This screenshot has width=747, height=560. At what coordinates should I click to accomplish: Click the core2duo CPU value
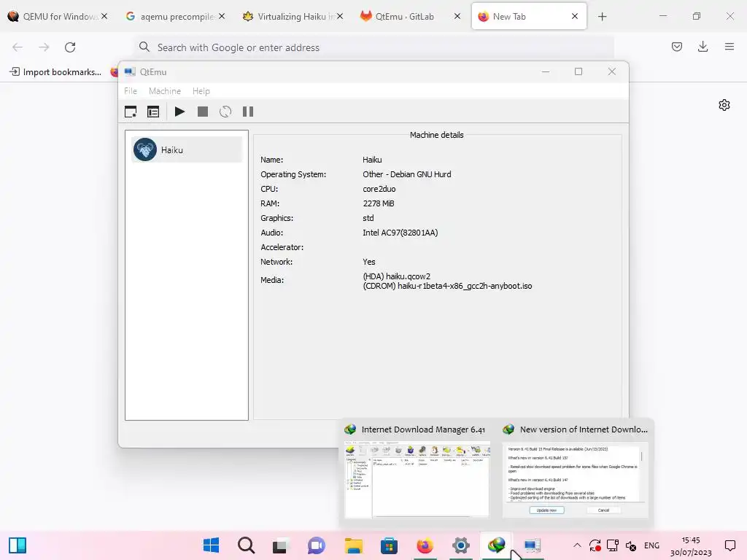379,189
